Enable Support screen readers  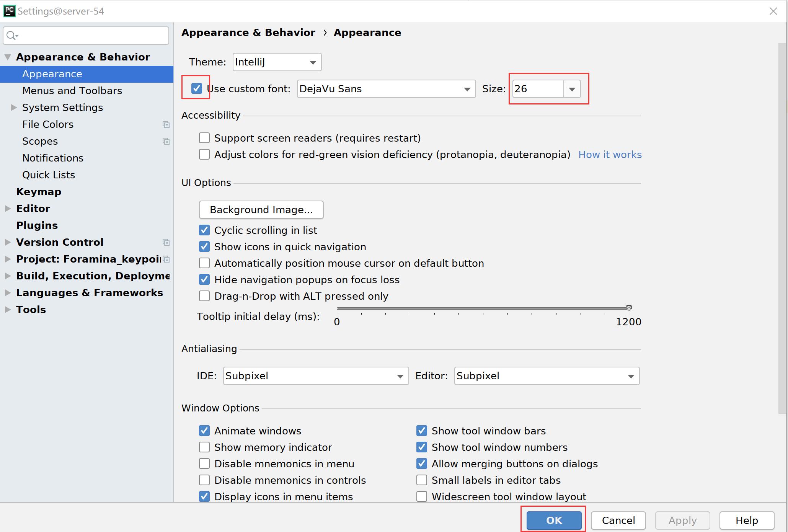204,138
